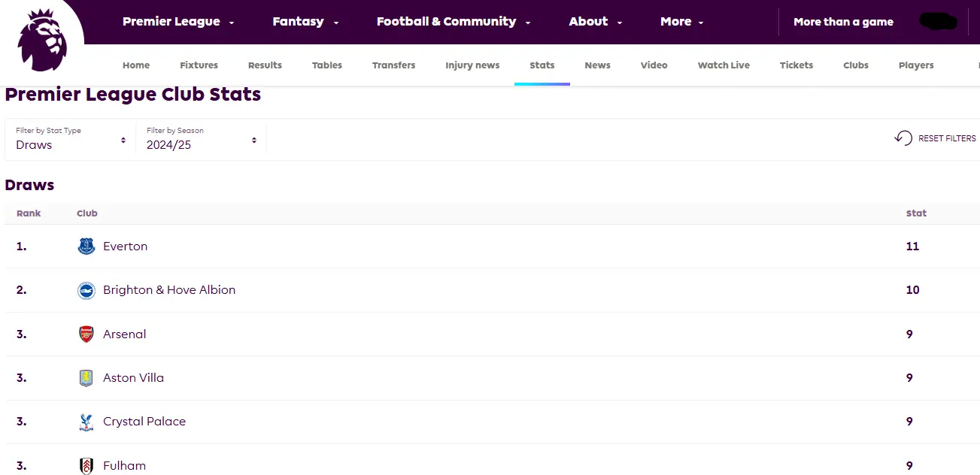This screenshot has height=475, width=980.
Task: Click the Arsenal club crest
Action: point(86,334)
